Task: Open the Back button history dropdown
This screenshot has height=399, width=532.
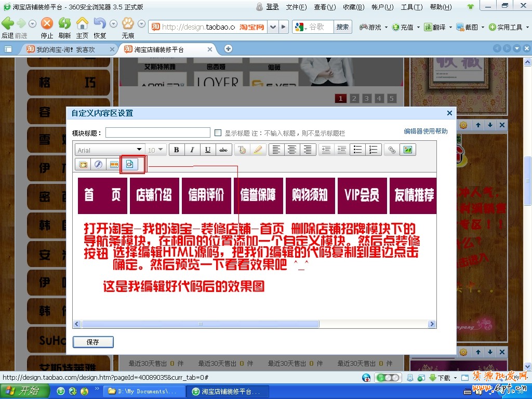Action: tap(32, 24)
